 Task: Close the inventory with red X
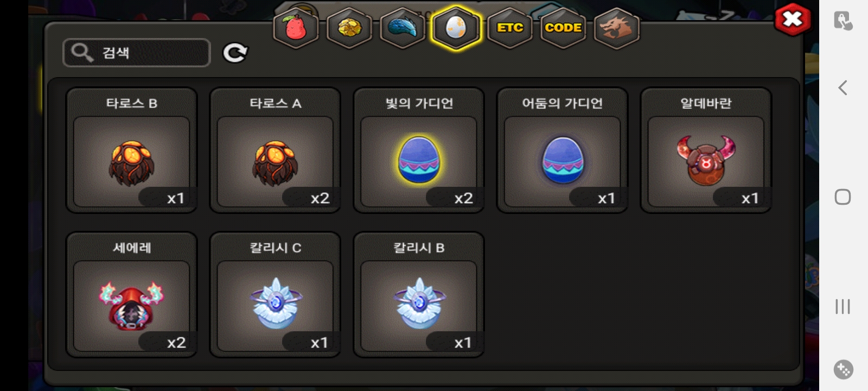click(x=793, y=20)
